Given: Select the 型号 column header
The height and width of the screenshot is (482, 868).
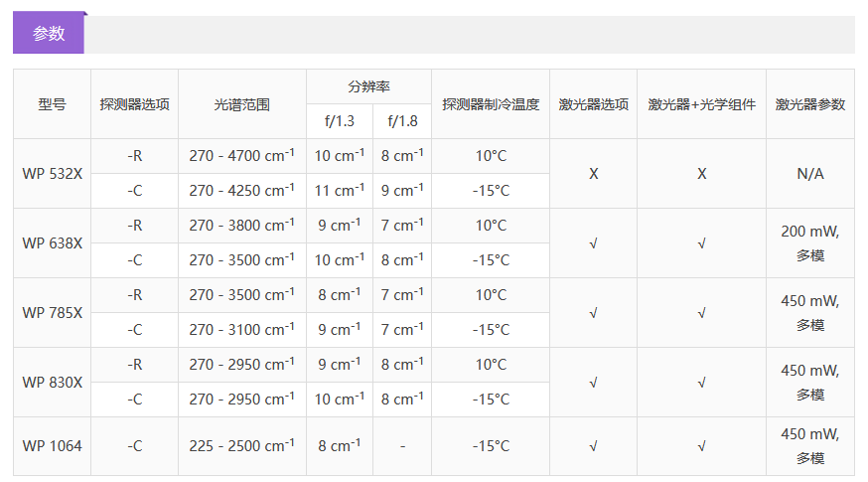Looking at the screenshot, I should click(52, 103).
